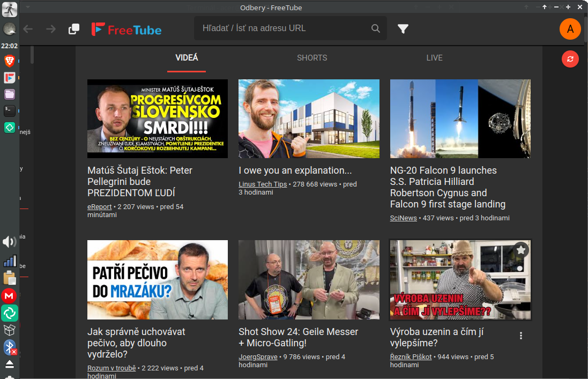Click the Bluetooth tray icon

10,347
